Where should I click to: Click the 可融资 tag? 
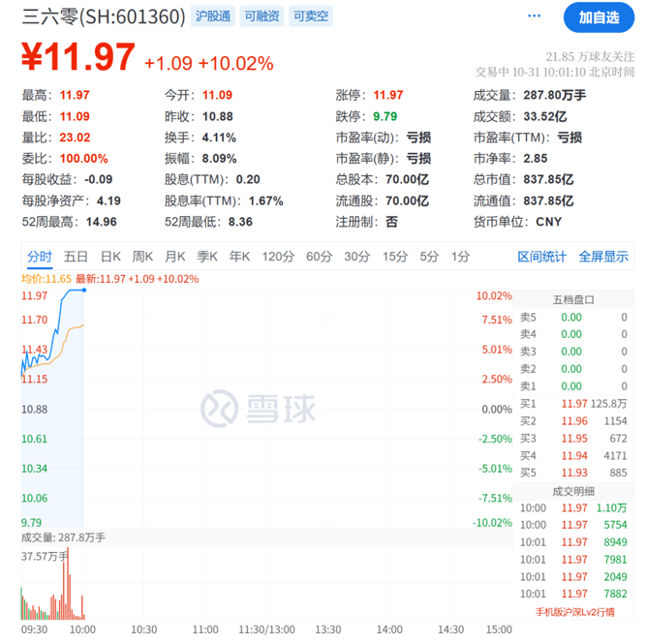[x=261, y=16]
